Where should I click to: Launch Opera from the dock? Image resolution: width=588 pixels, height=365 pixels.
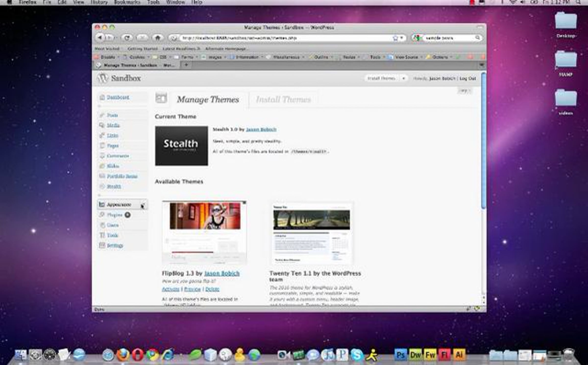click(x=138, y=355)
